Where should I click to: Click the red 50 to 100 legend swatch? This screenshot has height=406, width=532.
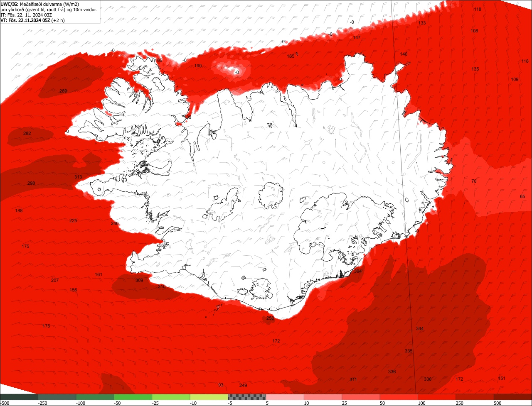tap(399, 397)
